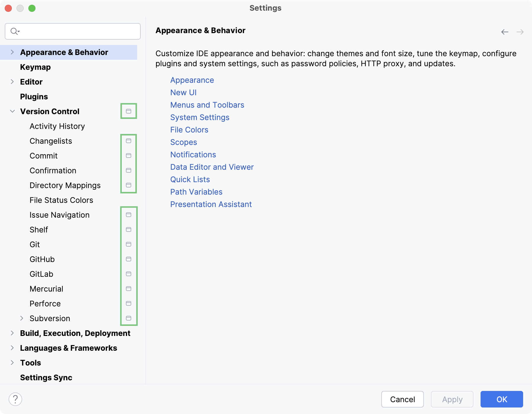Image resolution: width=532 pixels, height=414 pixels.
Task: Collapse the Version Control section
Action: pyautogui.click(x=12, y=111)
